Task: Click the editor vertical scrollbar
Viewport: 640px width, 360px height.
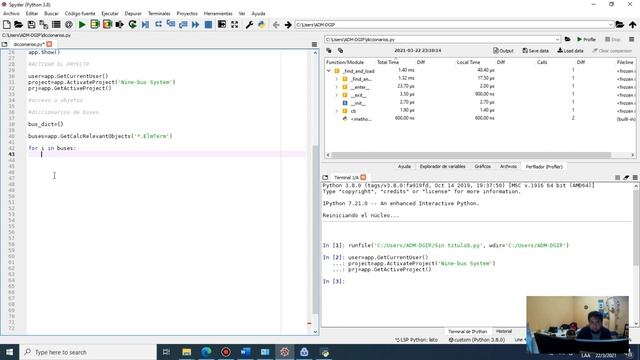Action: coord(315,229)
